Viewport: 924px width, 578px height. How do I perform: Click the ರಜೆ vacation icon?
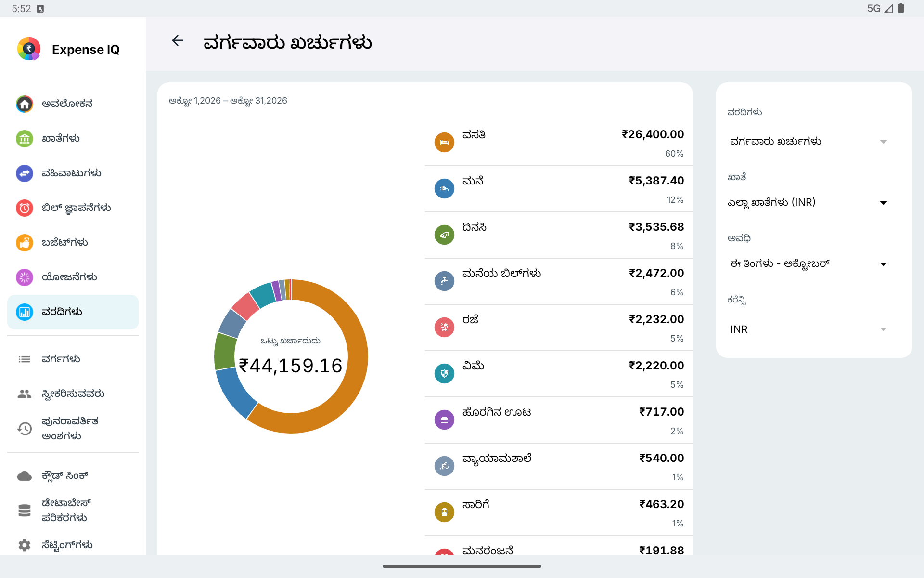(444, 328)
